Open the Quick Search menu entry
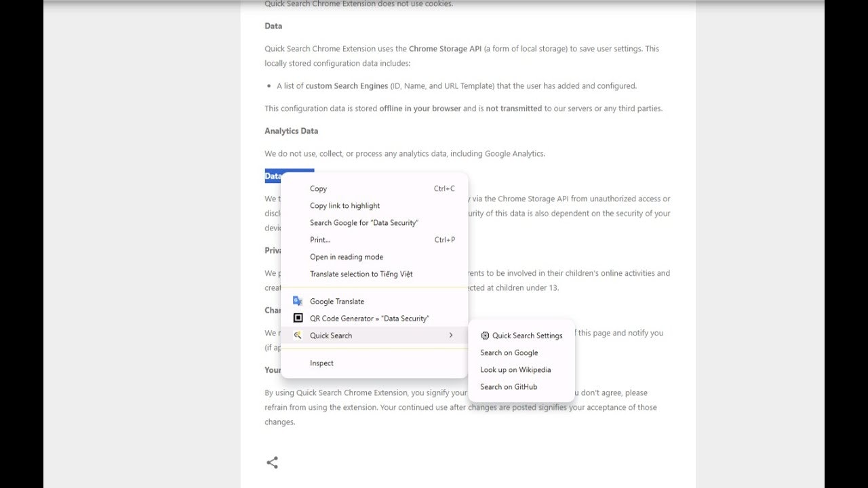This screenshot has height=488, width=868. click(374, 335)
